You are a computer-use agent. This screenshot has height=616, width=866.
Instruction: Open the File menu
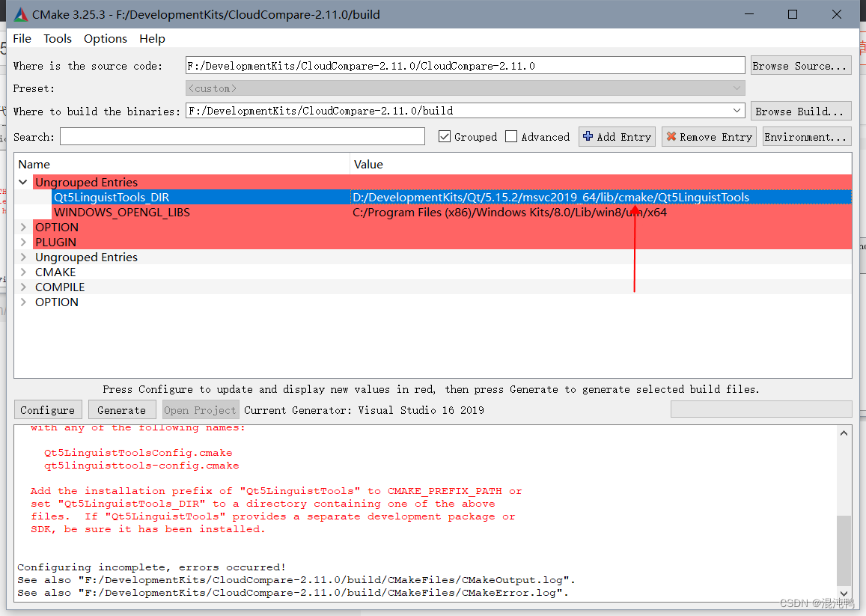(22, 39)
